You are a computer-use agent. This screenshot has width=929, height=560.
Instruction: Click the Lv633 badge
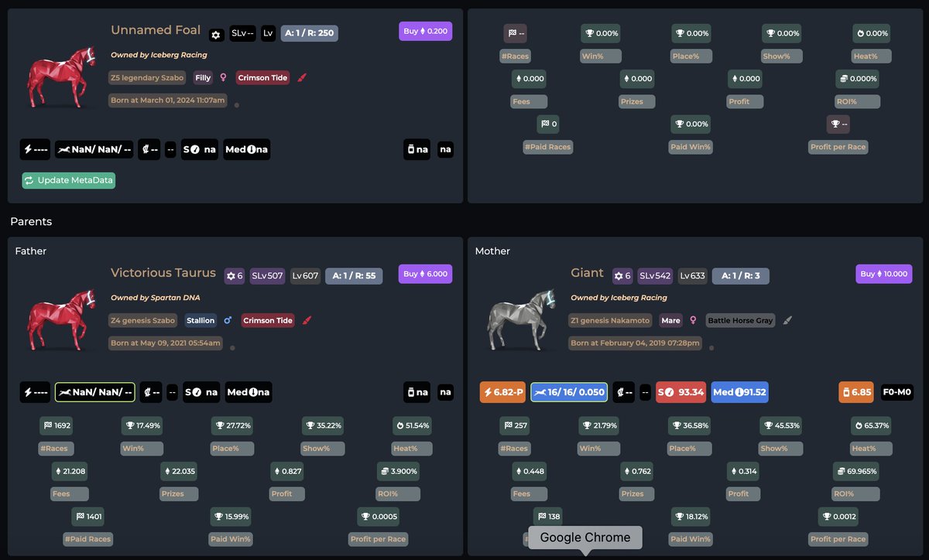(x=692, y=276)
